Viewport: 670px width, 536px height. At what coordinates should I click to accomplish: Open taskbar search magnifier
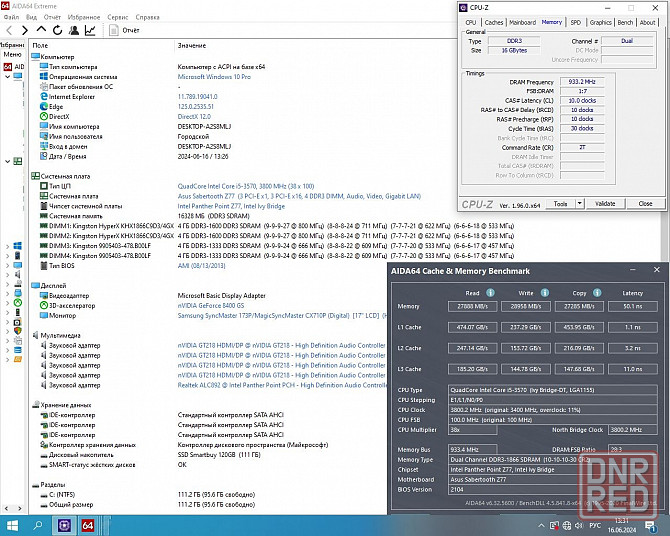(x=38, y=525)
